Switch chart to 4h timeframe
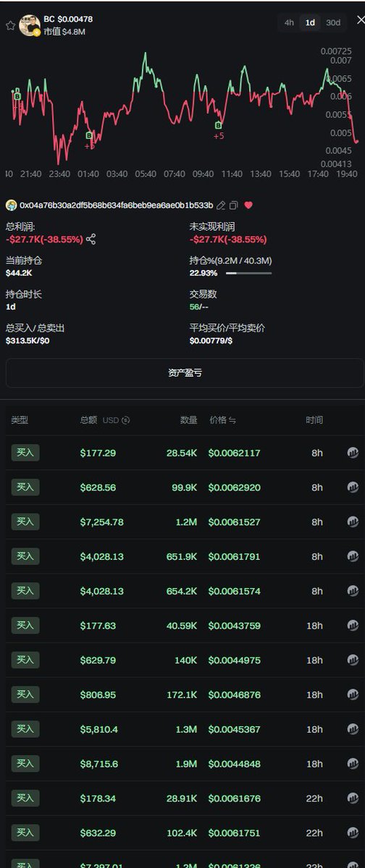Viewport: 365px width, 868px height. tap(289, 23)
